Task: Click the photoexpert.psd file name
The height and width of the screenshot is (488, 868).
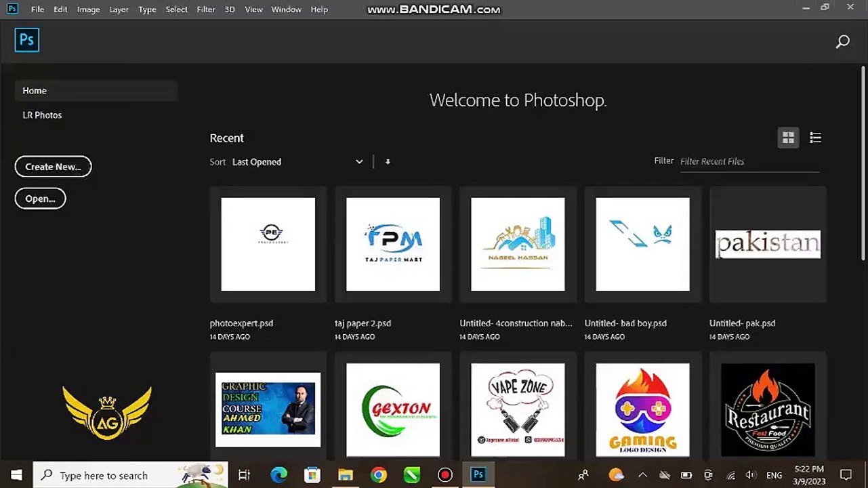Action: coord(242,323)
